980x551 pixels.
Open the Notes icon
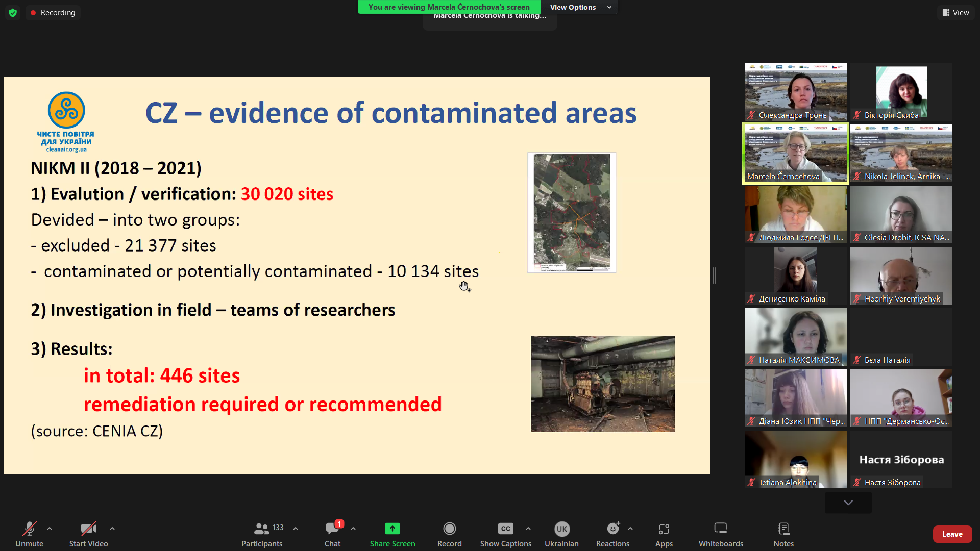click(783, 529)
